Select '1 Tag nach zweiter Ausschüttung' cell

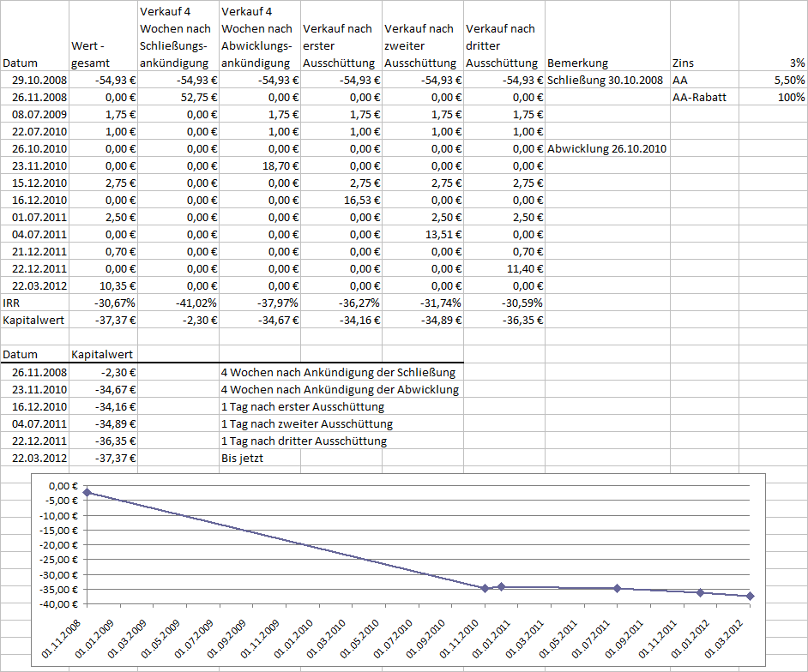[307, 423]
